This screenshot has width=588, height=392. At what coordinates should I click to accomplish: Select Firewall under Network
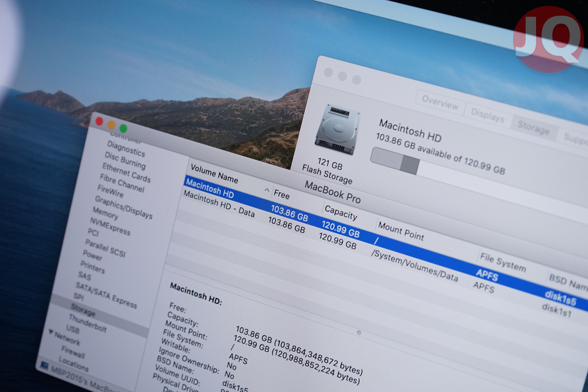[x=73, y=352]
